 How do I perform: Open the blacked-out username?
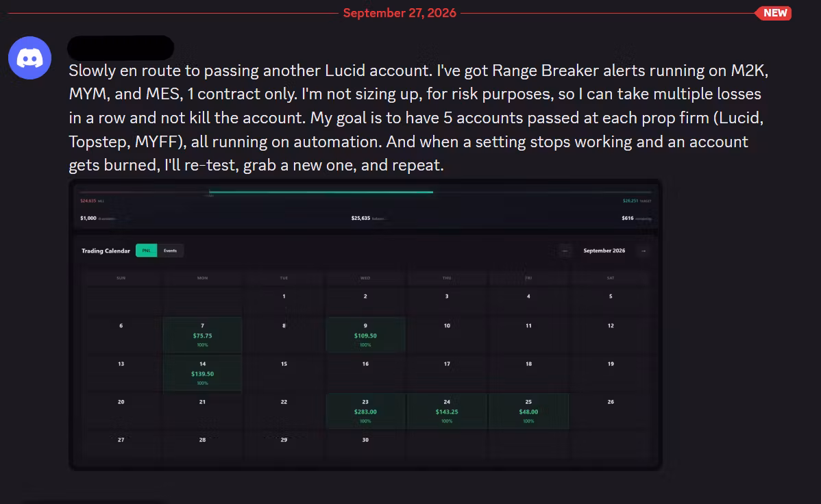point(121,48)
